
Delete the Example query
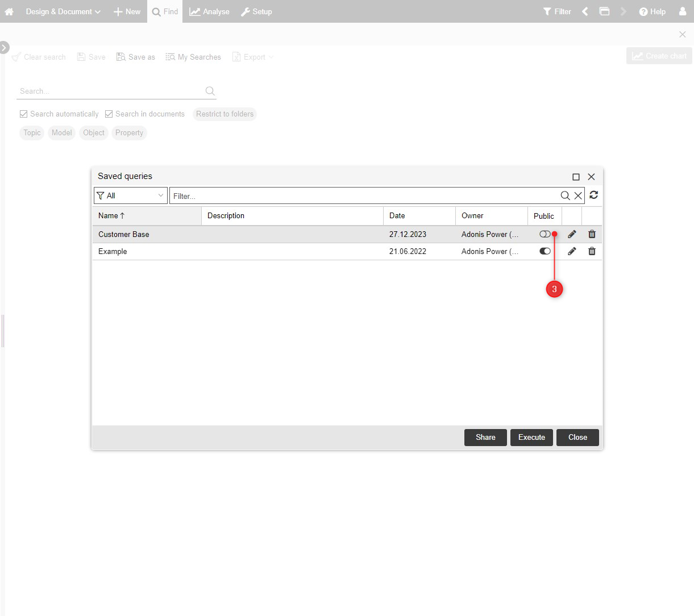pos(592,251)
